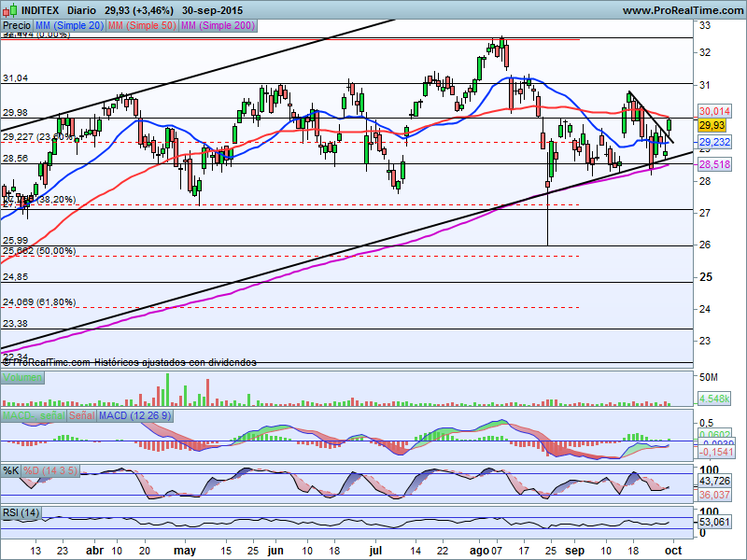
Task: Click the ago month label on time axis
Action: pos(479,551)
